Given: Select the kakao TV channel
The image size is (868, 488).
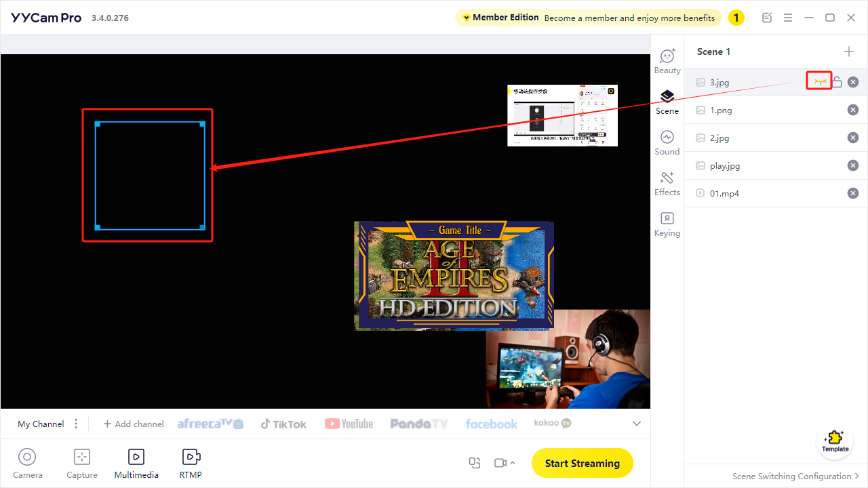Looking at the screenshot, I should pyautogui.click(x=553, y=423).
